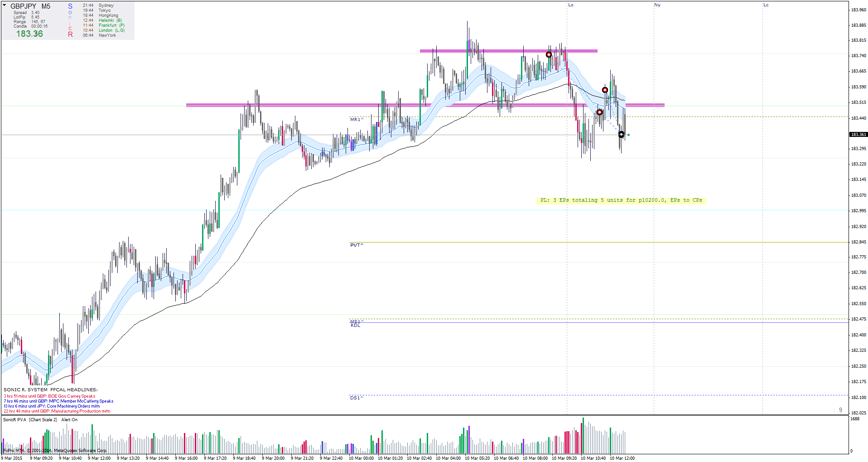868x462 pixels.
Task: Click the DS1 pivot level label
Action: [x=357, y=398]
